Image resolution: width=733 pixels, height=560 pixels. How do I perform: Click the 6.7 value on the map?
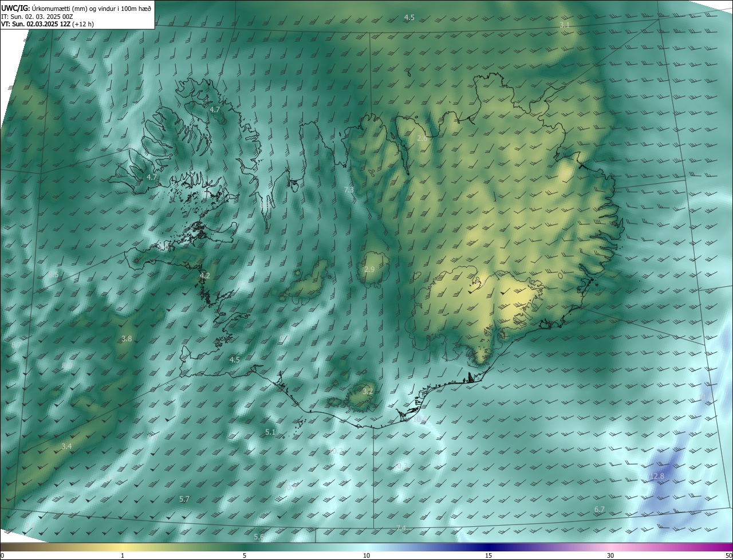600,509
